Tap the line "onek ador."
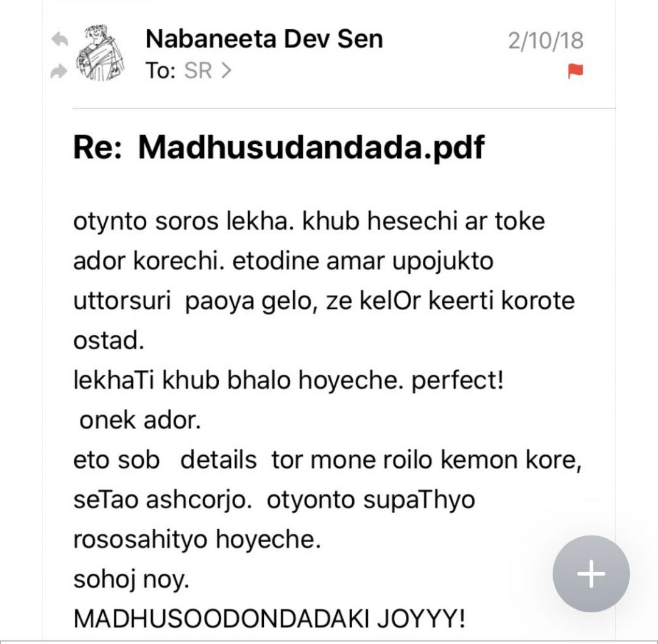This screenshot has width=658, height=644. pyautogui.click(x=140, y=420)
